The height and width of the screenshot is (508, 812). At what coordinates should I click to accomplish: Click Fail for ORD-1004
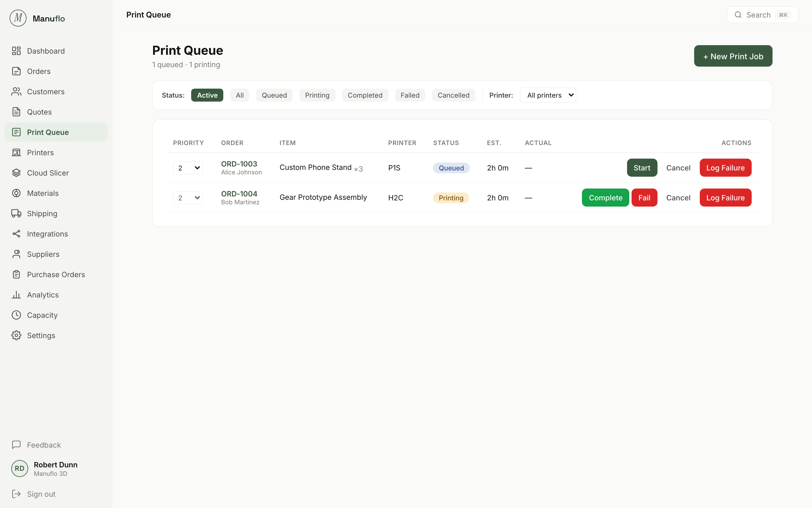(x=644, y=198)
